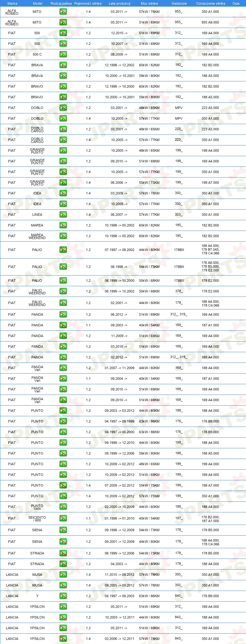Click fuel icon in Fiat Palio 54kW / 73KM row
Screen dimensions: 246x644
click(63, 267)
